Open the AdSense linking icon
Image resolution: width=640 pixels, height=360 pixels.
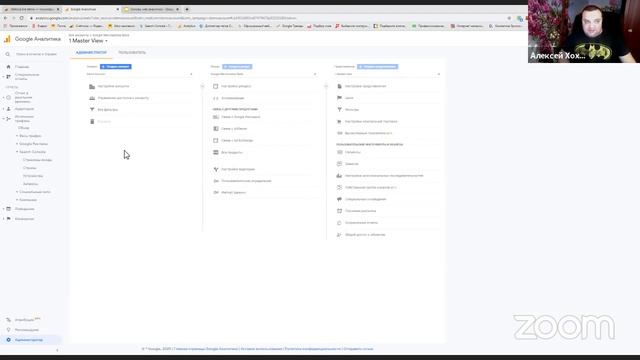click(216, 129)
